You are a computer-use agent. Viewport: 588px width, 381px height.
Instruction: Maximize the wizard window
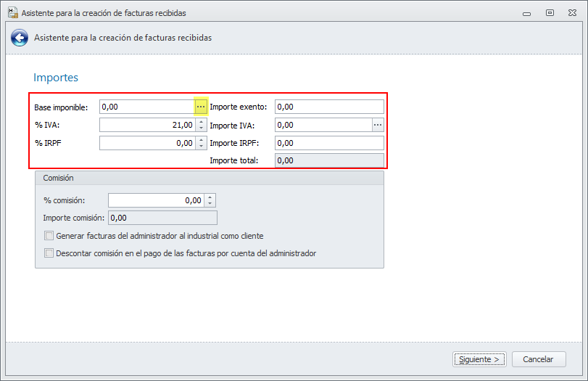pos(550,13)
